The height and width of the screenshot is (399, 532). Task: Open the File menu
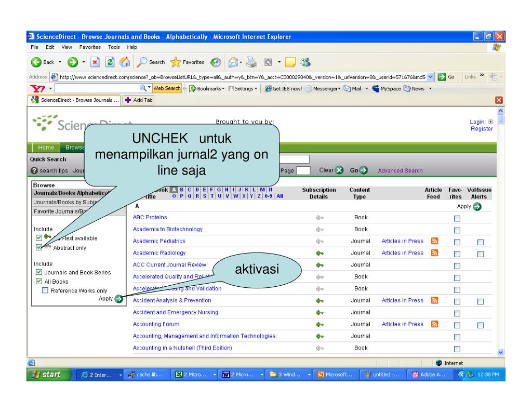point(35,47)
